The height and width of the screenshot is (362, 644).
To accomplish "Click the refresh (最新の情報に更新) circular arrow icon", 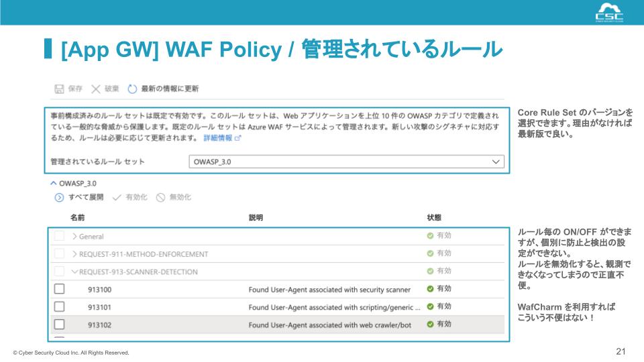I will [x=132, y=88].
